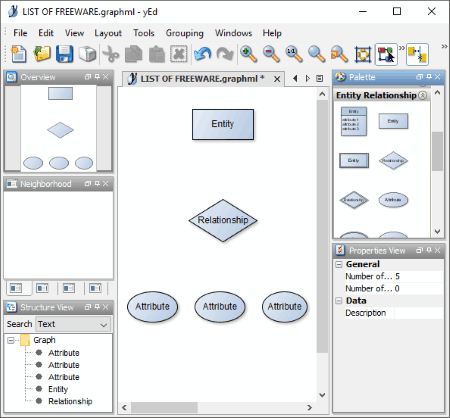This screenshot has width=450, height=418.
Task: Open the Search Text dropdown in Structure View
Action: pos(73,324)
